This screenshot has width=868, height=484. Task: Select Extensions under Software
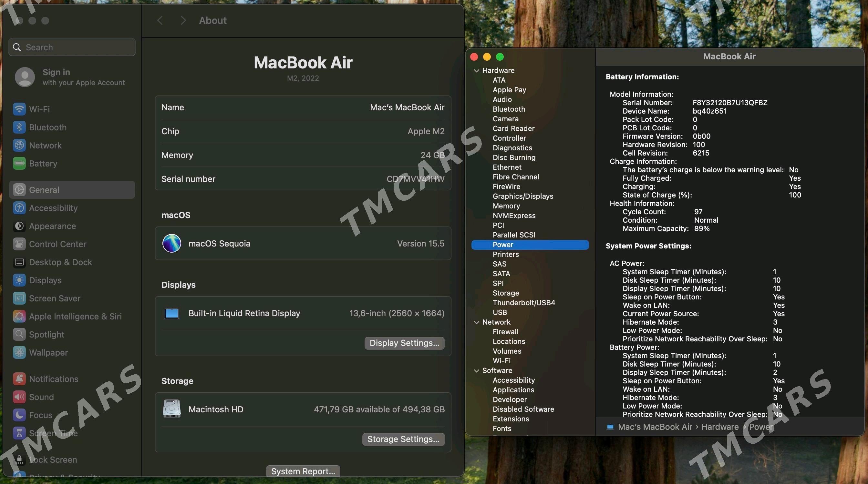point(511,419)
